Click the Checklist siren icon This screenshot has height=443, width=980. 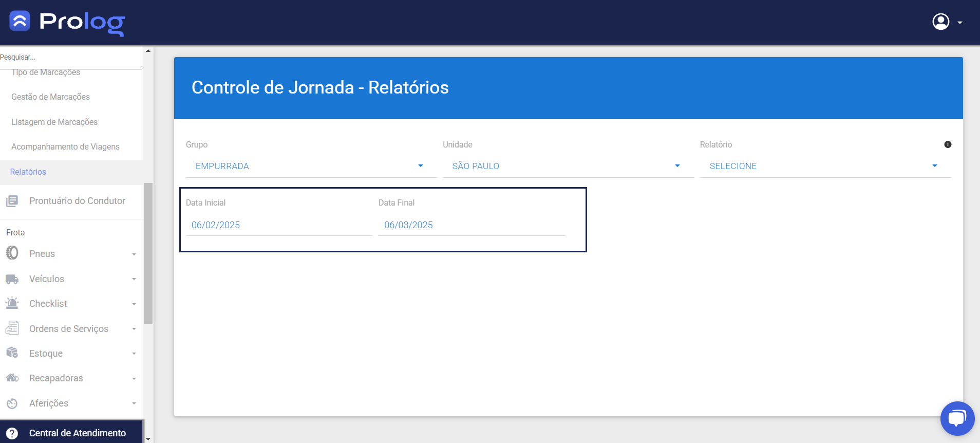tap(12, 303)
